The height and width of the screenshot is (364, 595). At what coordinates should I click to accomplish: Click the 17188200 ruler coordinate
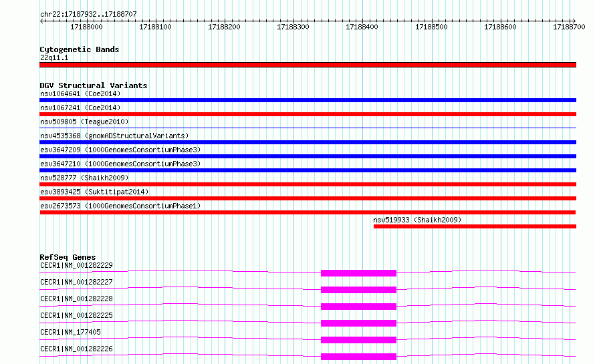tap(224, 27)
